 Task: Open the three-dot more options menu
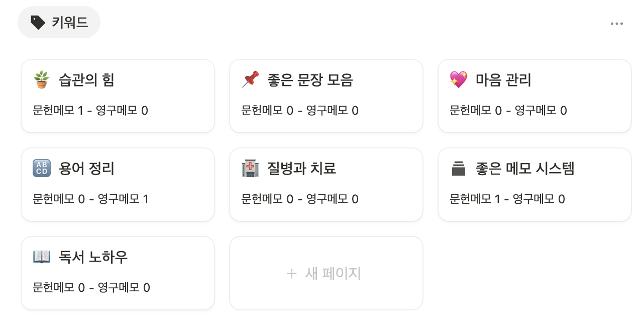(616, 24)
